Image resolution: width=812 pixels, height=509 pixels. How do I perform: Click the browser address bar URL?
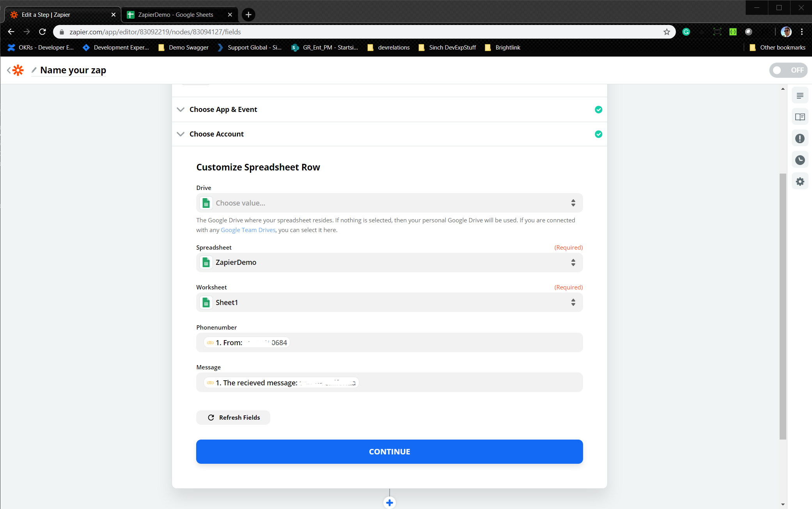pos(155,32)
